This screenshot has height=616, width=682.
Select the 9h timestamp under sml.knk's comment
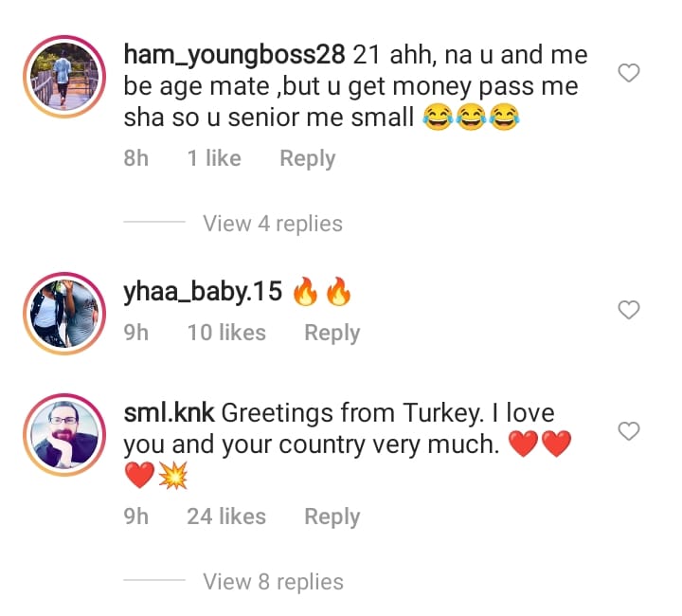click(x=136, y=516)
